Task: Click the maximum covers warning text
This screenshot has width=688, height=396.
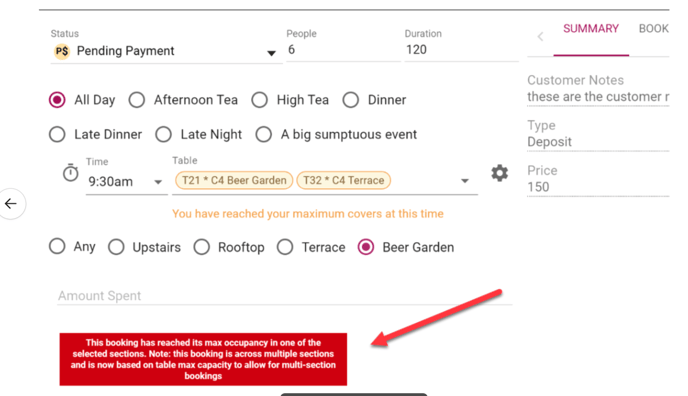Action: [308, 214]
